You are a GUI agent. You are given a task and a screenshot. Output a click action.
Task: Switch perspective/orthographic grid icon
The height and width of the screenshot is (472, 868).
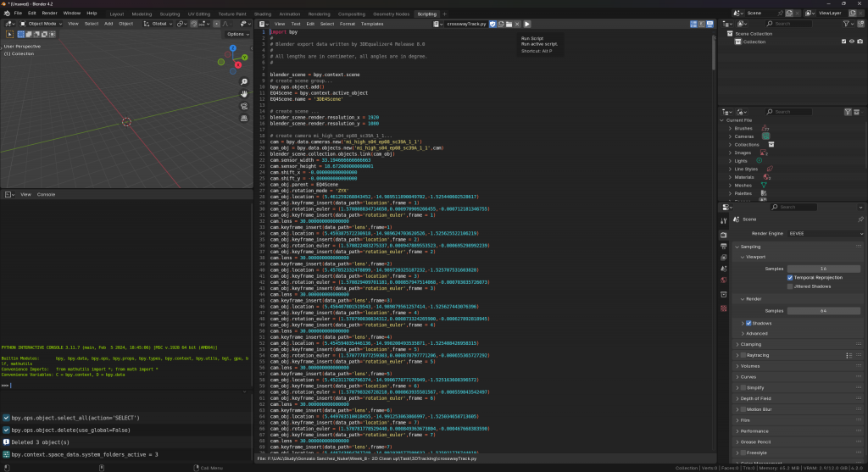[x=244, y=119]
